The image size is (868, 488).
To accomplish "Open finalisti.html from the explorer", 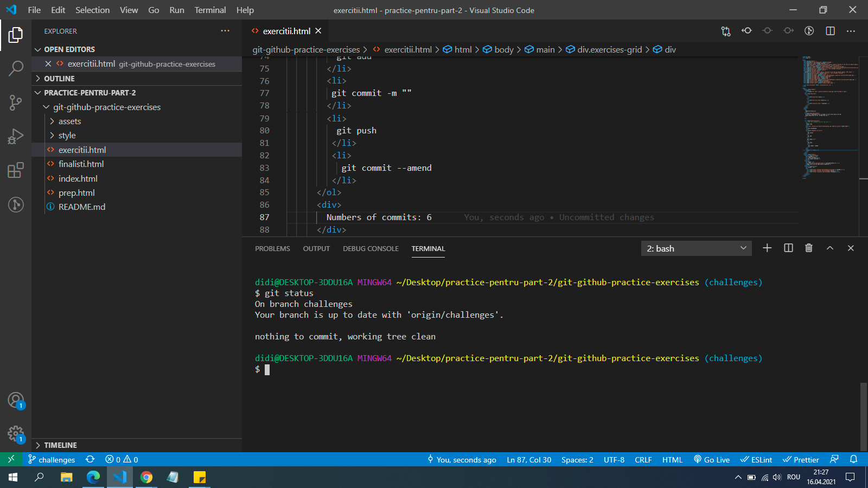I will [x=81, y=164].
